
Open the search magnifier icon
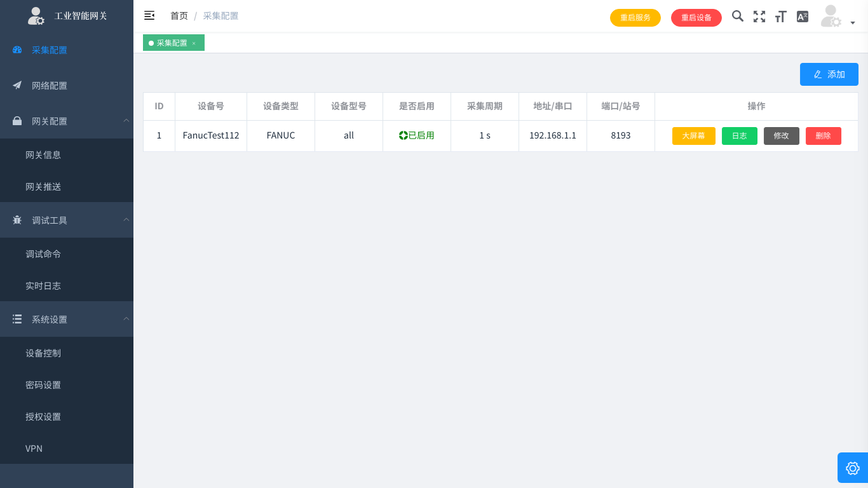click(x=738, y=17)
